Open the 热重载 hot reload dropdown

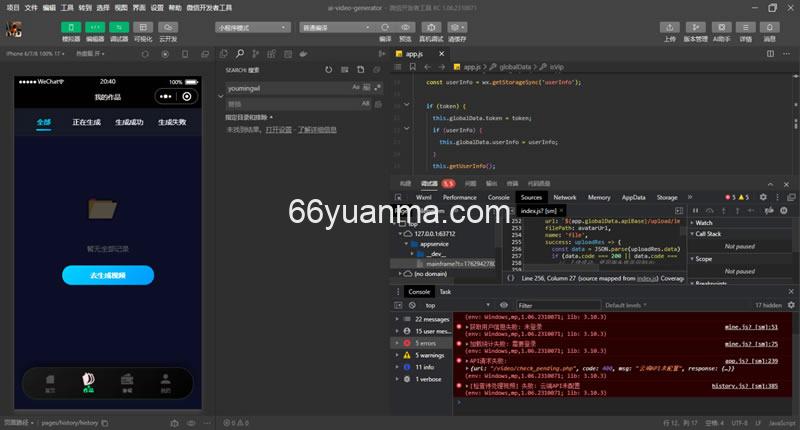(x=90, y=54)
